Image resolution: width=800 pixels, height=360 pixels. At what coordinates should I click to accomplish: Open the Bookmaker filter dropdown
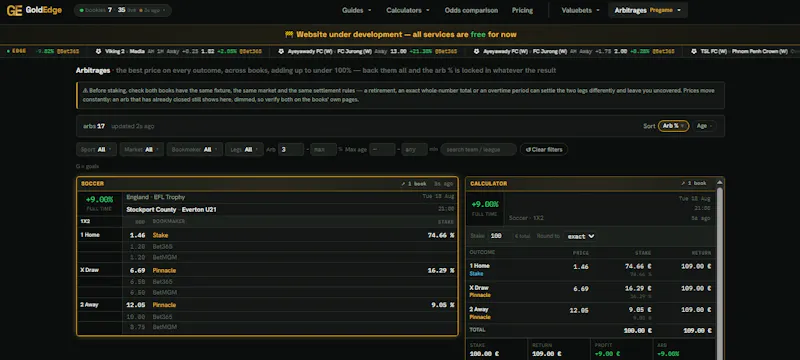[194, 149]
